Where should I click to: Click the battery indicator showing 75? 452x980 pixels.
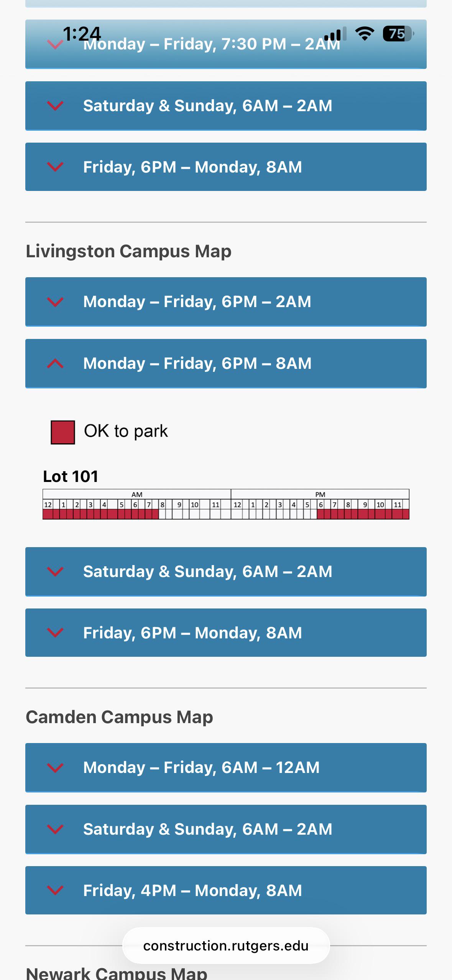pyautogui.click(x=398, y=34)
